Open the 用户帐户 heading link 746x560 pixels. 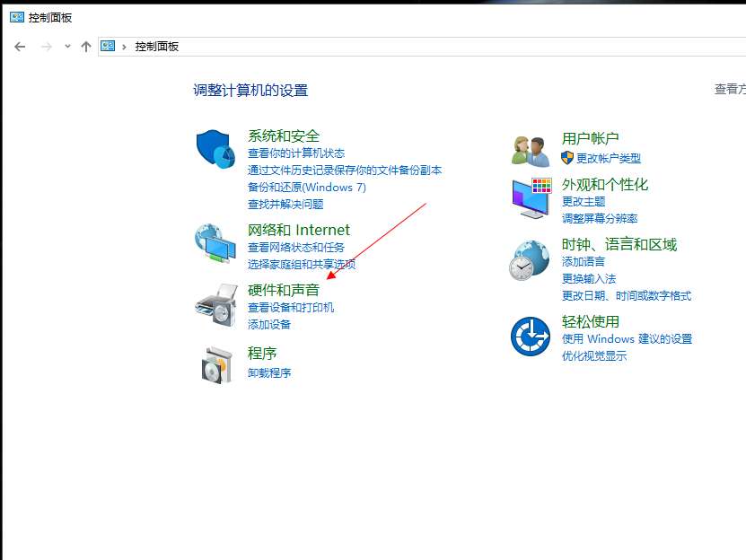pyautogui.click(x=591, y=138)
